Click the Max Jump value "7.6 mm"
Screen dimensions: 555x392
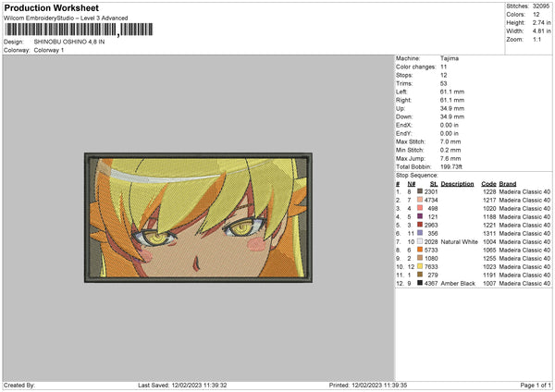450,158
